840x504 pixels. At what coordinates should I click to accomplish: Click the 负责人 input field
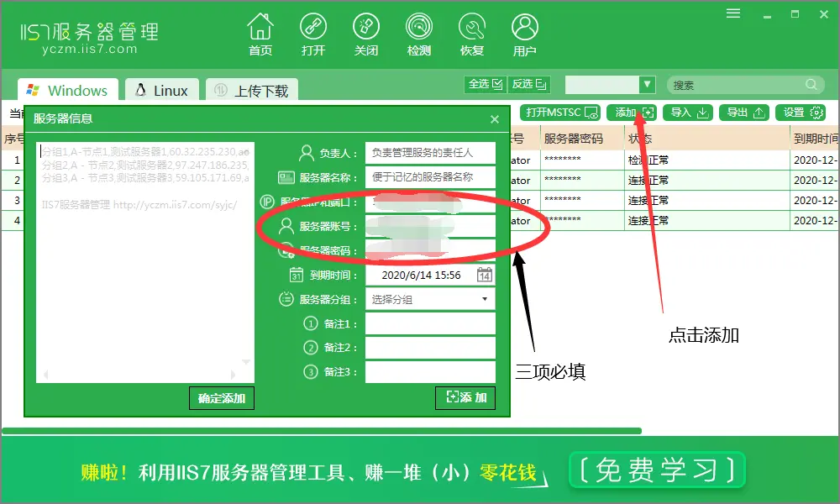pyautogui.click(x=430, y=153)
